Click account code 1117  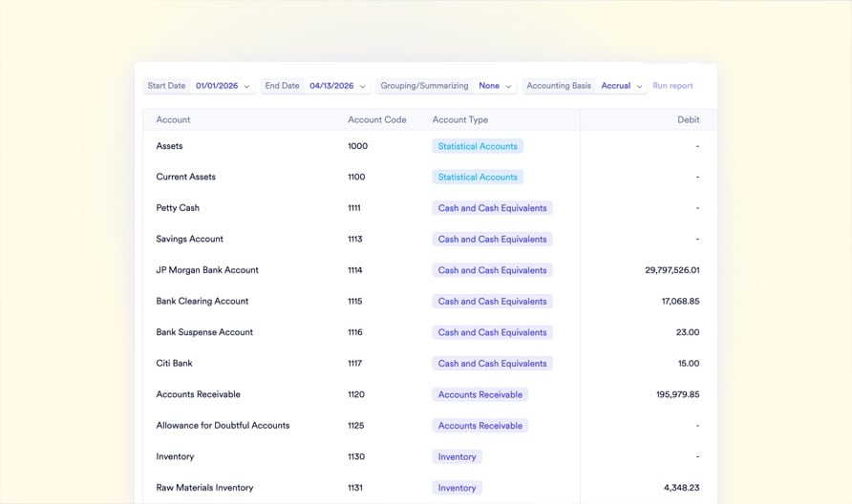coord(354,363)
